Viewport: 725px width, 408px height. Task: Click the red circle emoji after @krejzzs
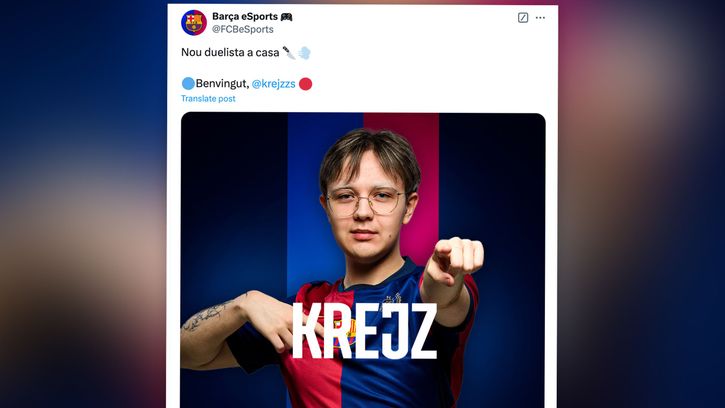(306, 84)
